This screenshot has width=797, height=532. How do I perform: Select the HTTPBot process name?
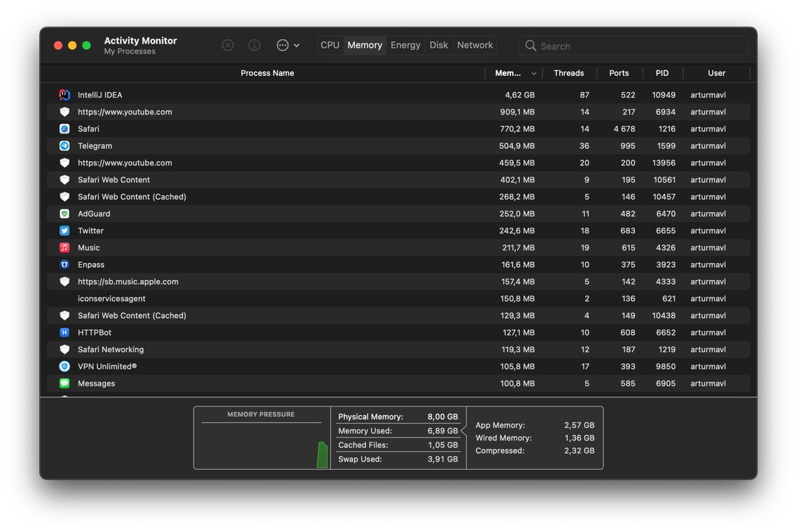pyautogui.click(x=95, y=332)
